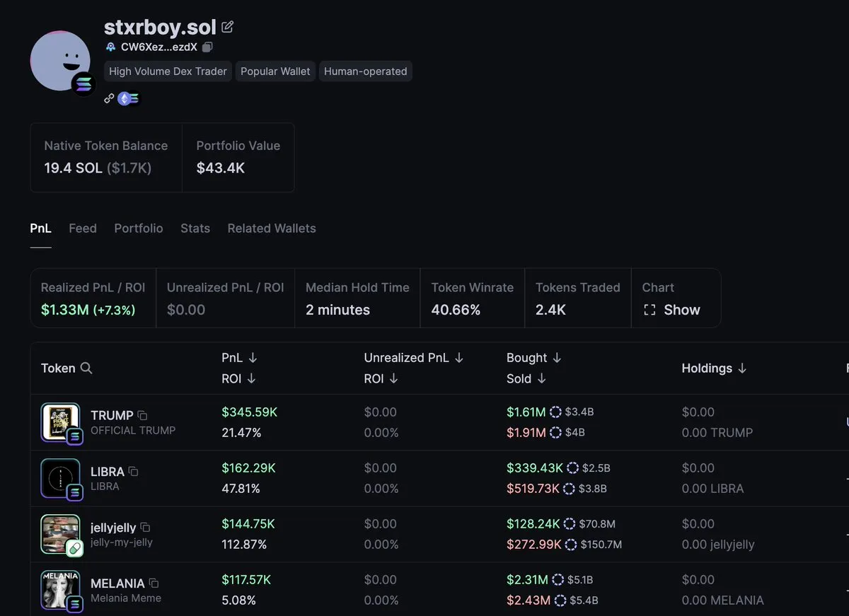Click the market cap icon beside $128.24K

point(569,523)
